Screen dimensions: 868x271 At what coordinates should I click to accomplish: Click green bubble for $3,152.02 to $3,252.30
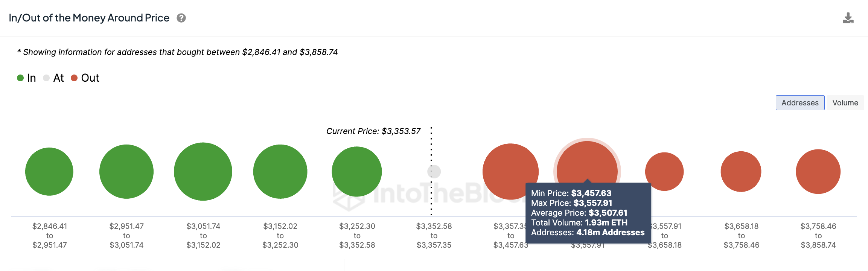pyautogui.click(x=280, y=172)
